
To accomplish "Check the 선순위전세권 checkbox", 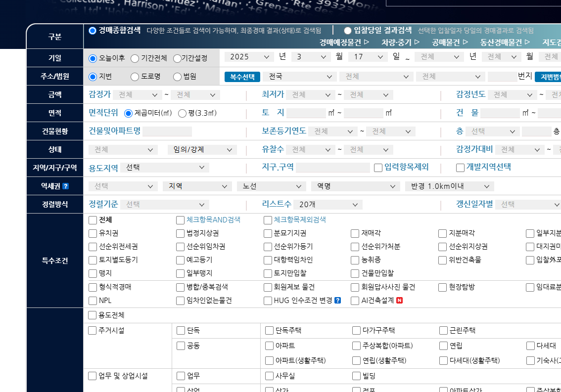I will [93, 247].
